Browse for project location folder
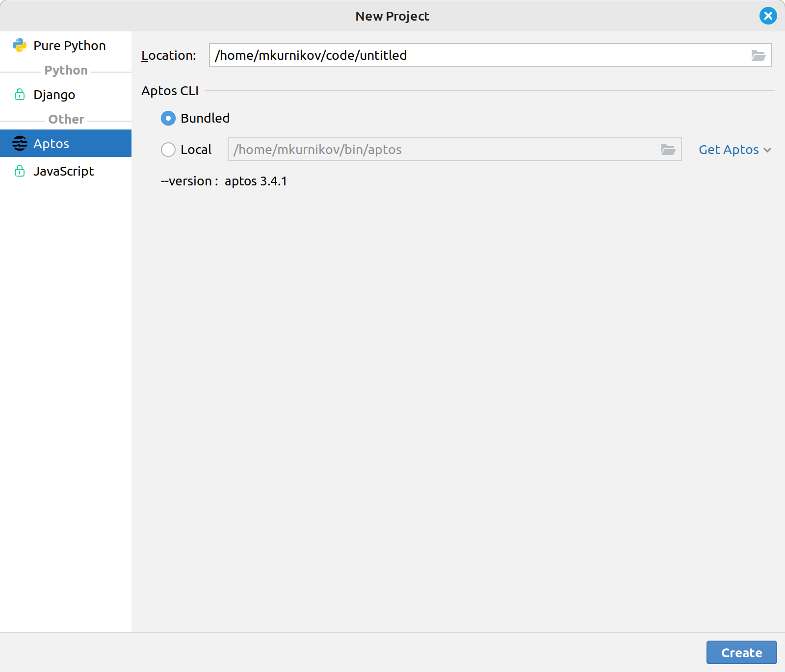The width and height of the screenshot is (785, 672). click(x=759, y=55)
